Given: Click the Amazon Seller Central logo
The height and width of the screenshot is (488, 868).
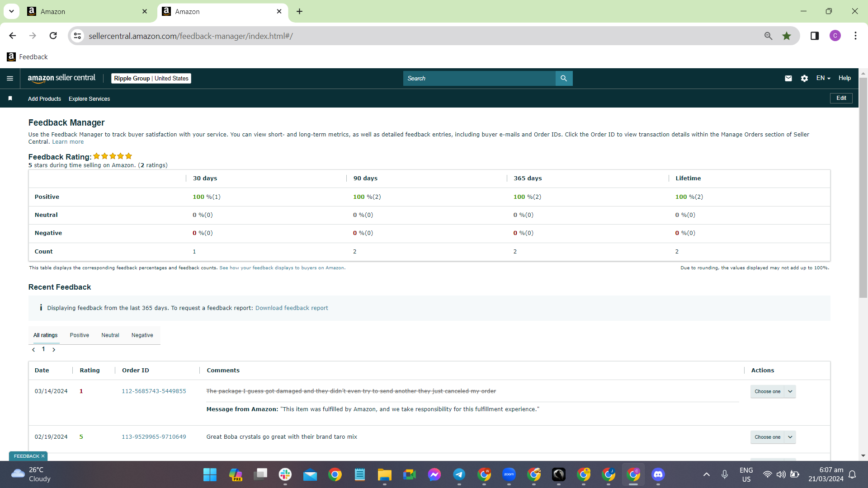Looking at the screenshot, I should click(61, 78).
